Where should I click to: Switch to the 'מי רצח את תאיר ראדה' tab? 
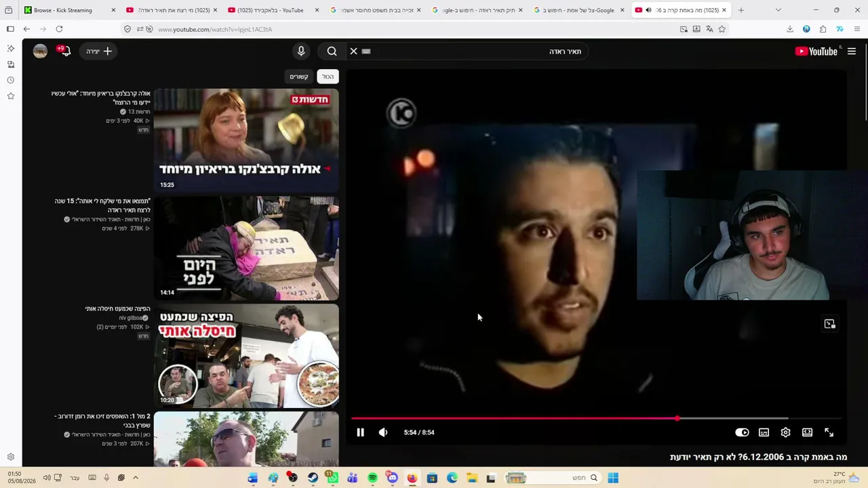(174, 10)
